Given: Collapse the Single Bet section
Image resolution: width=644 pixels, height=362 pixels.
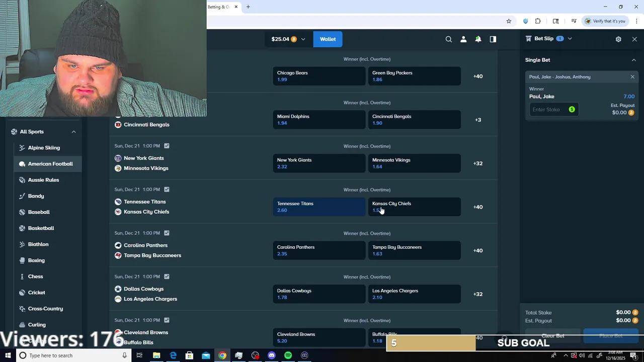Looking at the screenshot, I should point(633,60).
